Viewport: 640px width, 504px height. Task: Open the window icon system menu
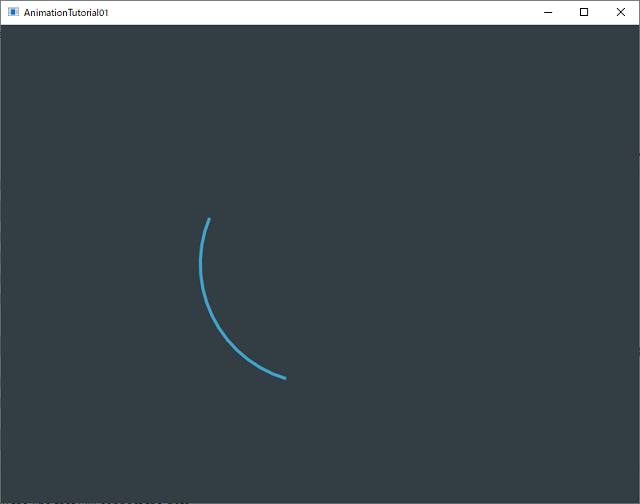[13, 12]
